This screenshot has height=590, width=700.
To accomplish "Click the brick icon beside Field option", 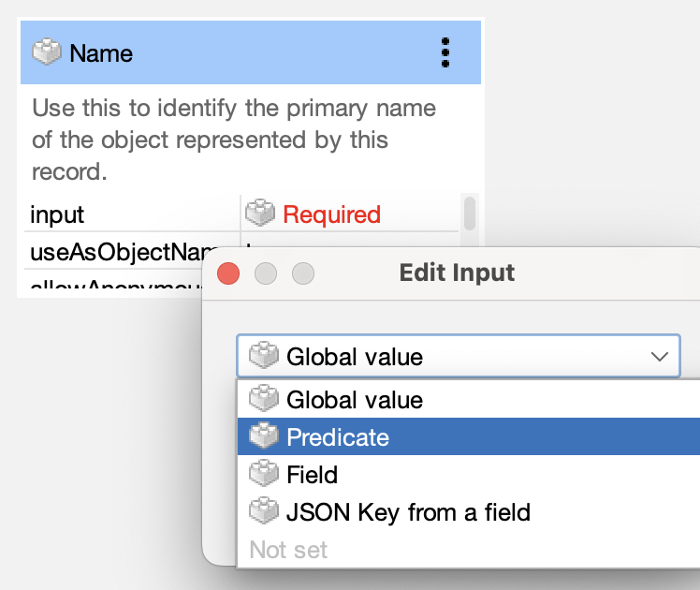I will [264, 473].
